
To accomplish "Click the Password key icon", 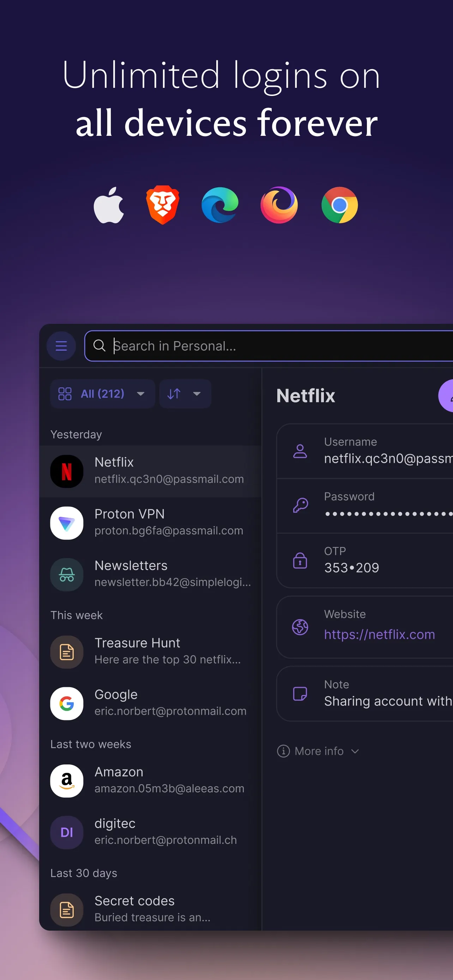I will click(300, 506).
